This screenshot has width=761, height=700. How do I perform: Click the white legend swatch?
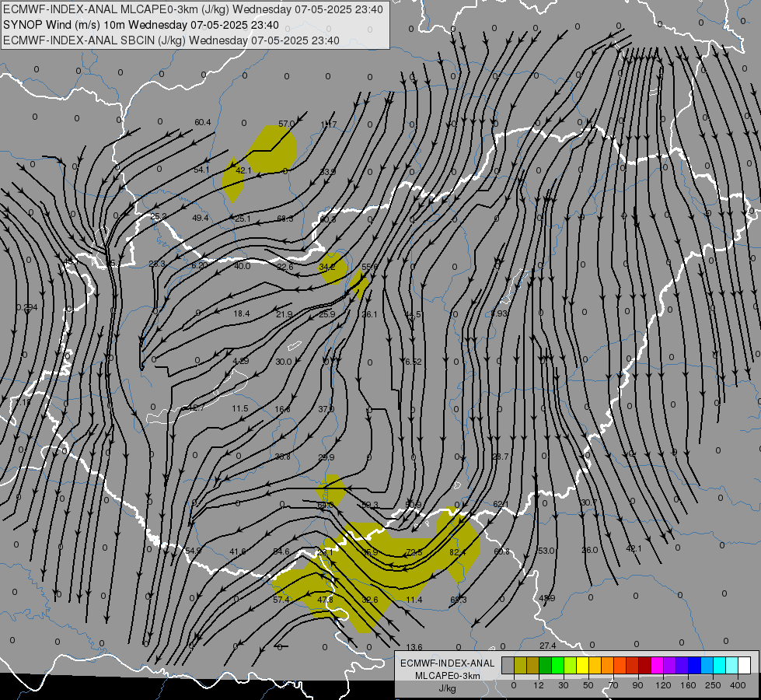click(745, 666)
